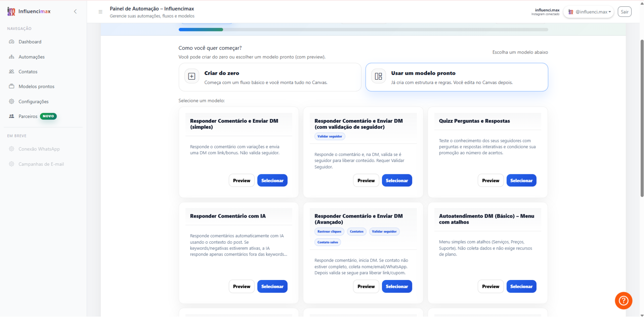Click the Conexão WhatsApp icon
This screenshot has width=644, height=319.
(x=12, y=149)
